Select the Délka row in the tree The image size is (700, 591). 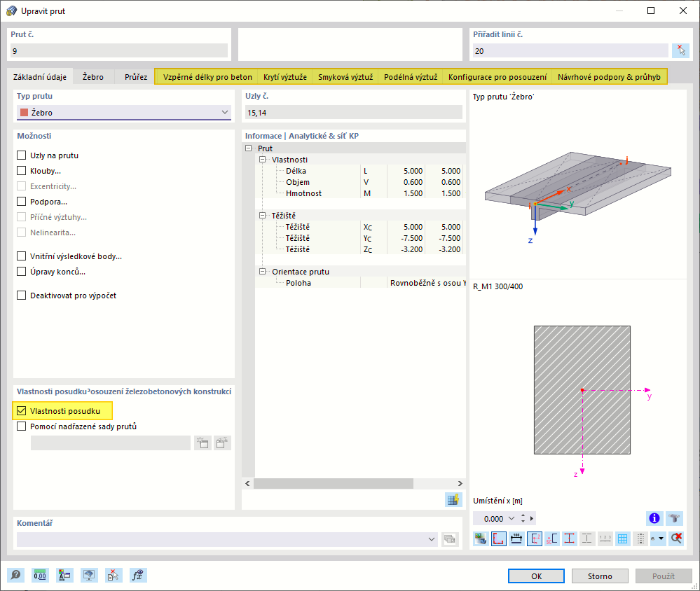tap(360, 170)
